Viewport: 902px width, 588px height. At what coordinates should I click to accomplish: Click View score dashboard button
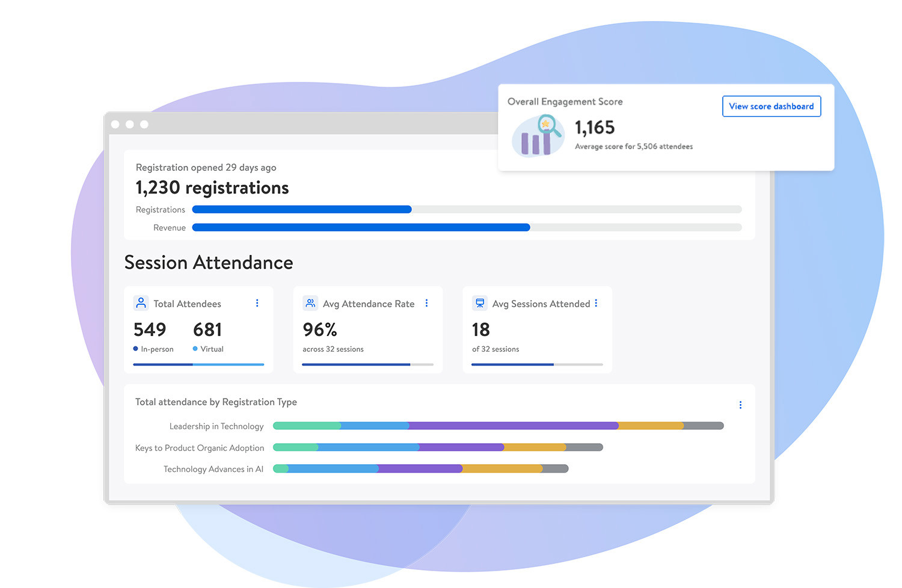pyautogui.click(x=771, y=106)
